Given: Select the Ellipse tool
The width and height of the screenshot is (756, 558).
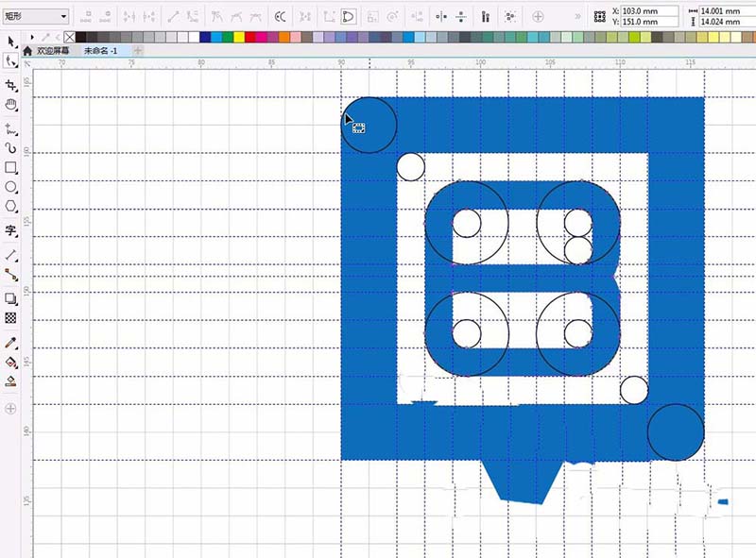Looking at the screenshot, I should [x=10, y=187].
